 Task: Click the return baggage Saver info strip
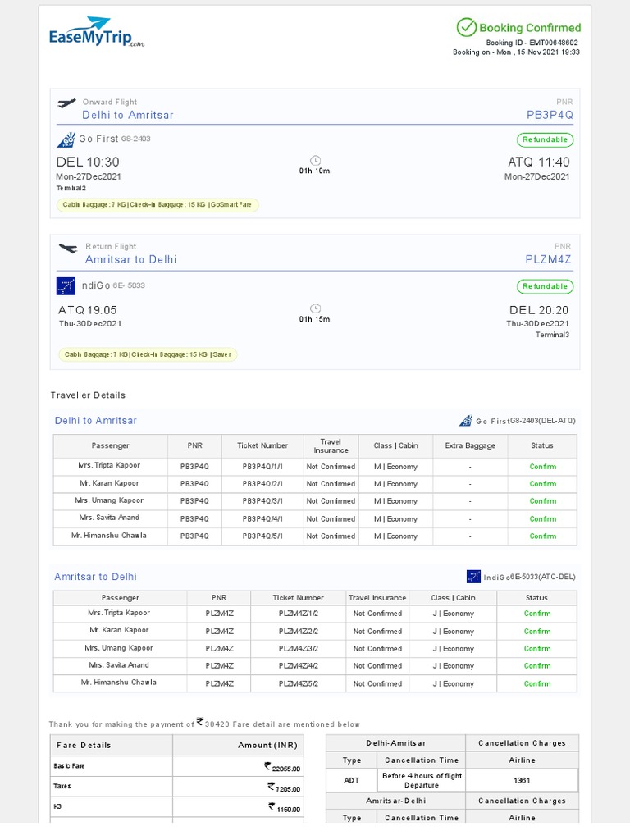coord(147,354)
